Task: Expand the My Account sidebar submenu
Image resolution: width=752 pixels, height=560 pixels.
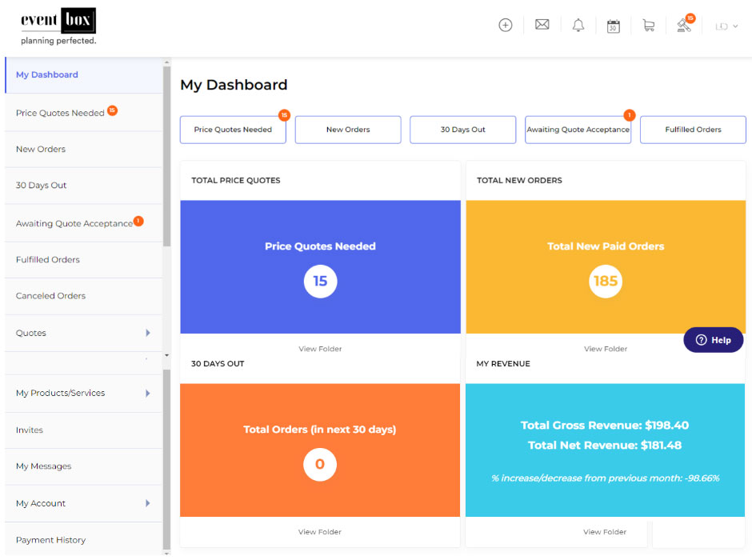Action: tap(148, 503)
